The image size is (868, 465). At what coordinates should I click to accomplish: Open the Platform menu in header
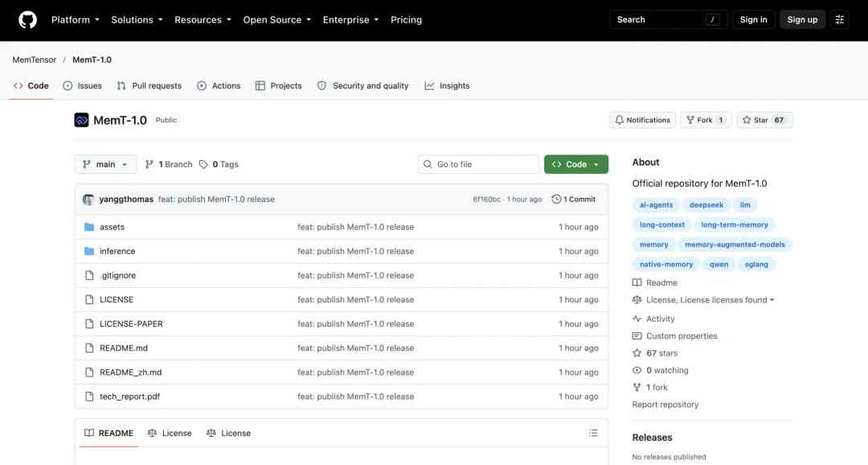click(x=76, y=20)
